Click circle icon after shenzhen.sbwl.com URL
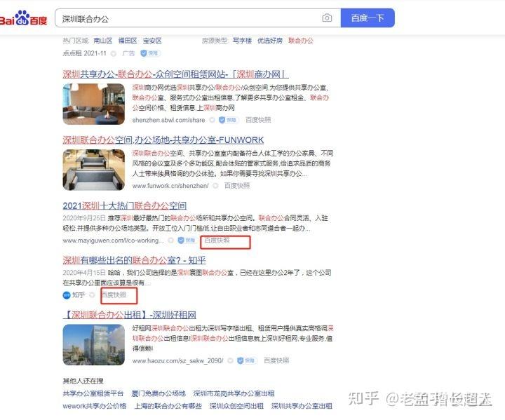Viewport: 505px width, 420px height. coord(212,120)
